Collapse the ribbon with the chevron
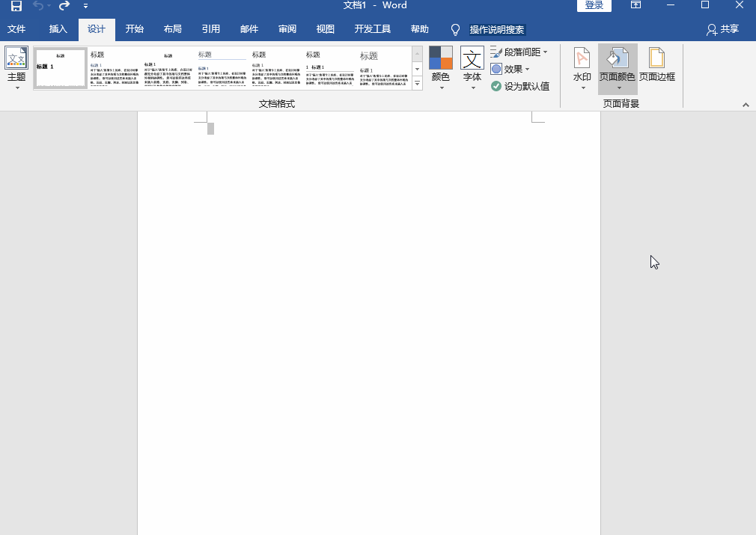The image size is (756, 535). tap(745, 105)
